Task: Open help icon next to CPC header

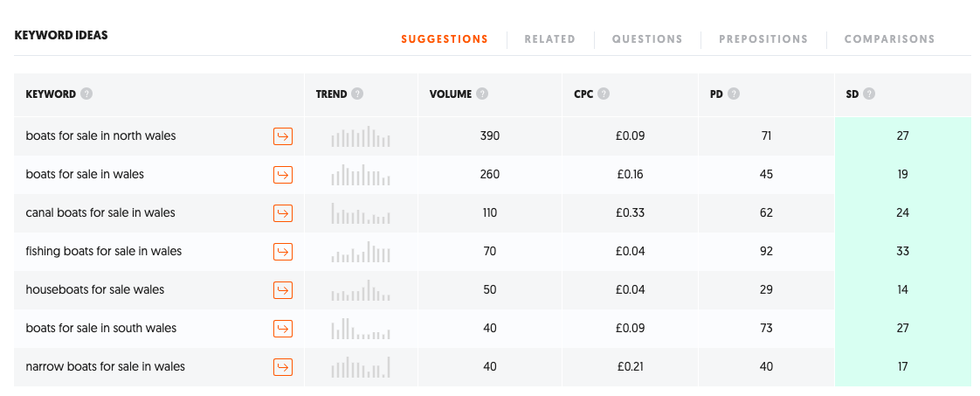Action: point(604,94)
